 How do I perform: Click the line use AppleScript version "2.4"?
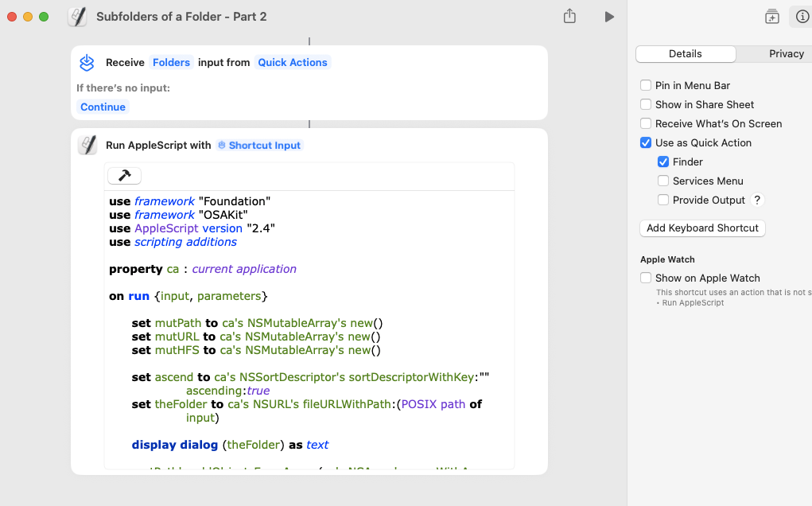click(x=192, y=228)
